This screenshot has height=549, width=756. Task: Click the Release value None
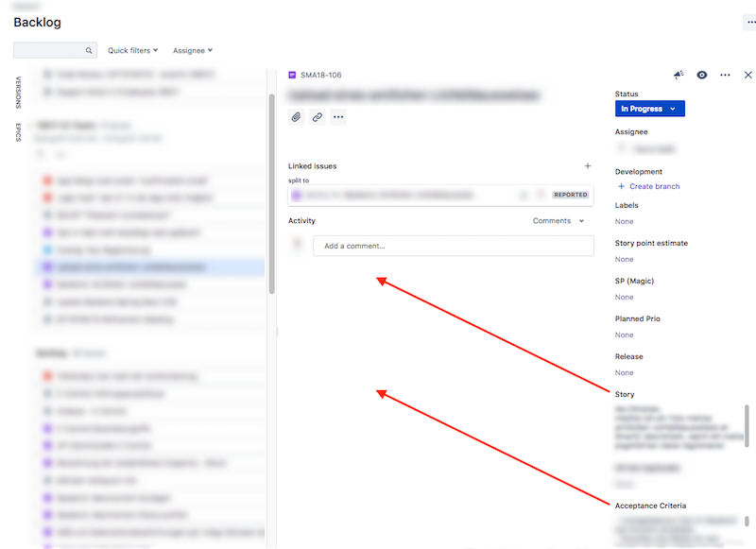click(x=624, y=373)
